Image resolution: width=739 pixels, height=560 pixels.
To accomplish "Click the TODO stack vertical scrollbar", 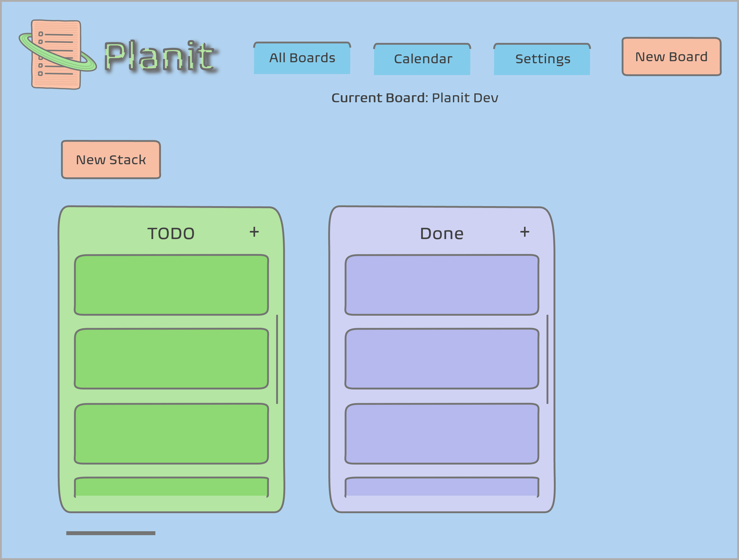I will click(x=277, y=359).
